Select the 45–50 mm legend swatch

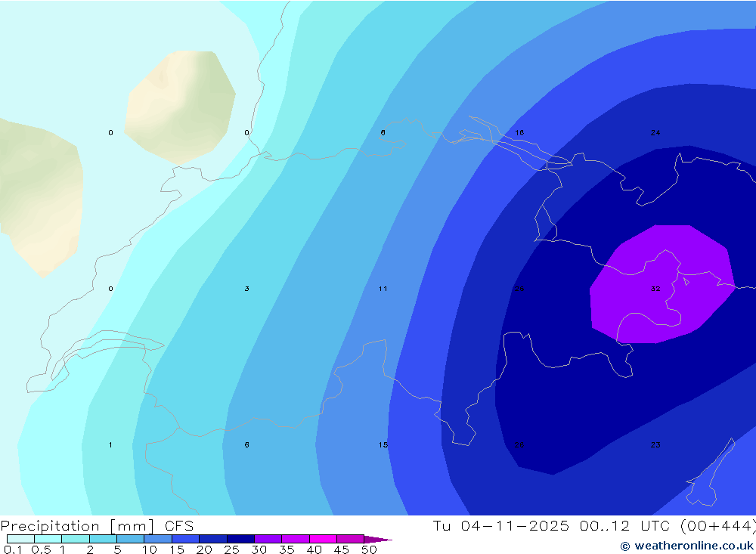(x=351, y=539)
